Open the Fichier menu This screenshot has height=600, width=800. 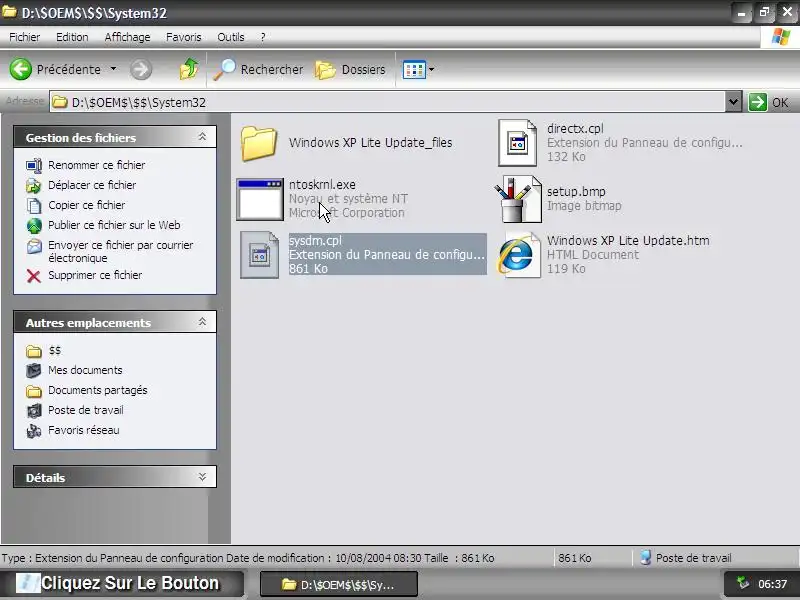24,37
